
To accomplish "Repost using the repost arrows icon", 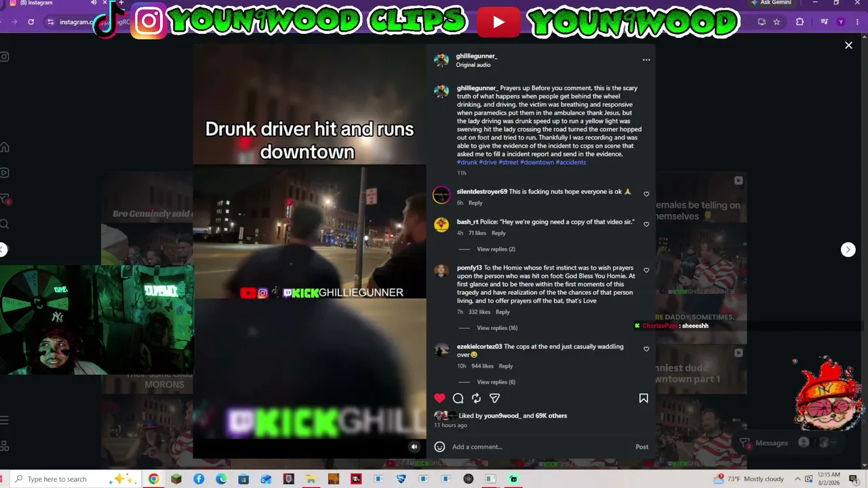I will pyautogui.click(x=477, y=399).
